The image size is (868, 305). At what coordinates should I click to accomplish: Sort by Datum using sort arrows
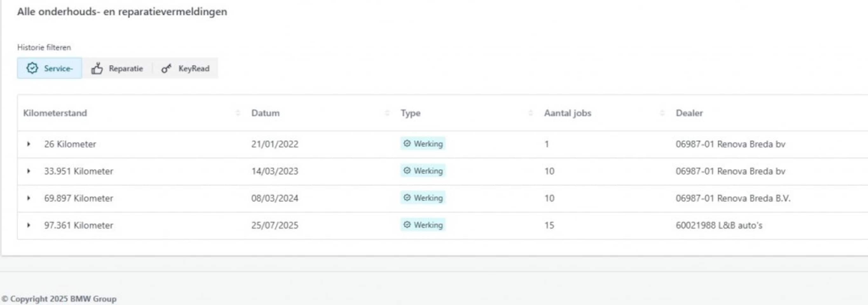tap(387, 113)
